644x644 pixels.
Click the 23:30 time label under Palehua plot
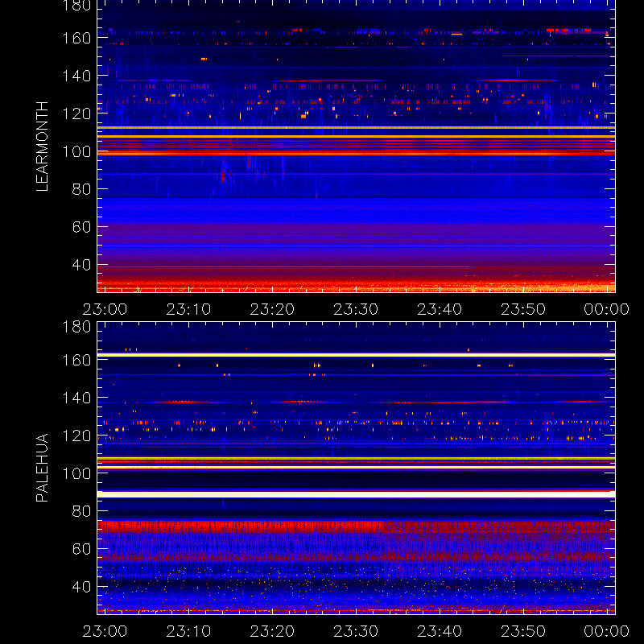[356, 631]
